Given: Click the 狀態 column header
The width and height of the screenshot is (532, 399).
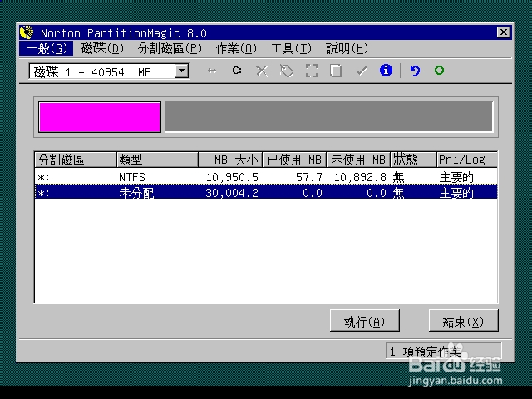Looking at the screenshot, I should pos(414,160).
